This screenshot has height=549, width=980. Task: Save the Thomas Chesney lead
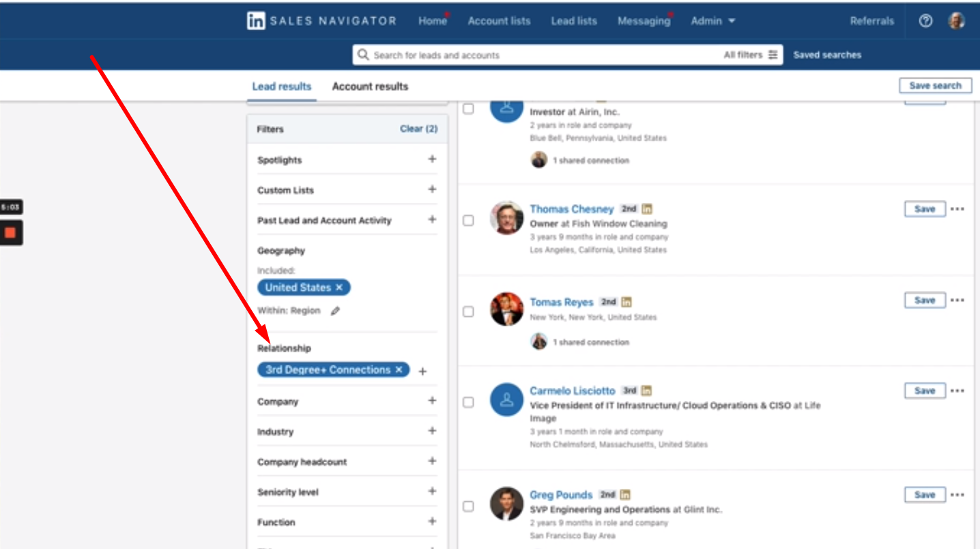click(x=925, y=209)
